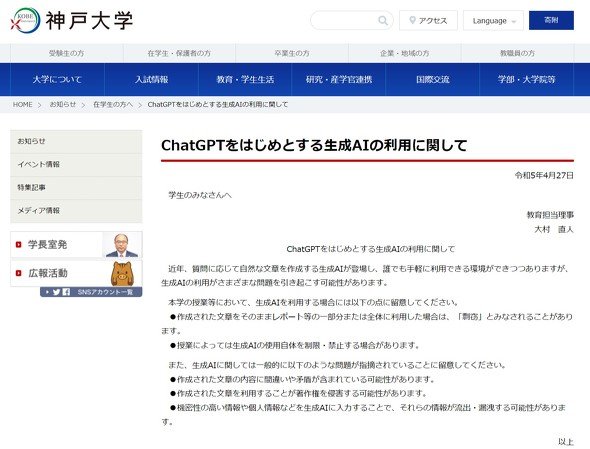
Task: Select イベント情報 in sidebar
Action: 76,164
